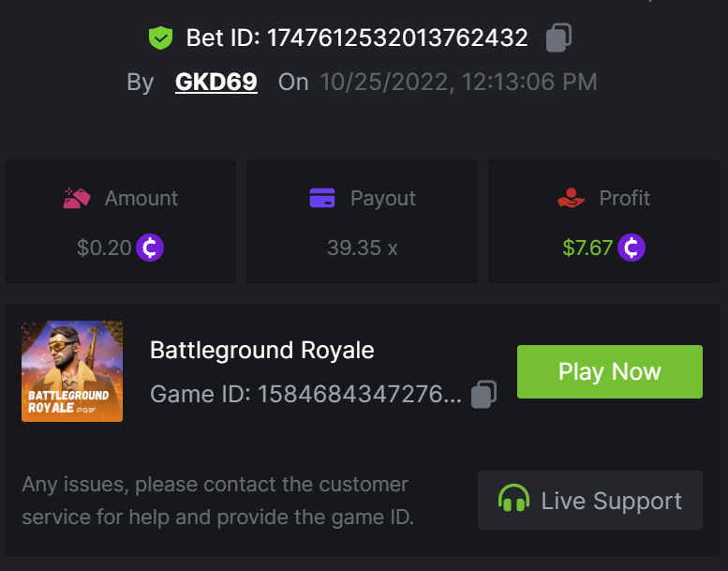Viewport: 728px width, 571px height.
Task: Click the green headset support icon
Action: pos(513,501)
